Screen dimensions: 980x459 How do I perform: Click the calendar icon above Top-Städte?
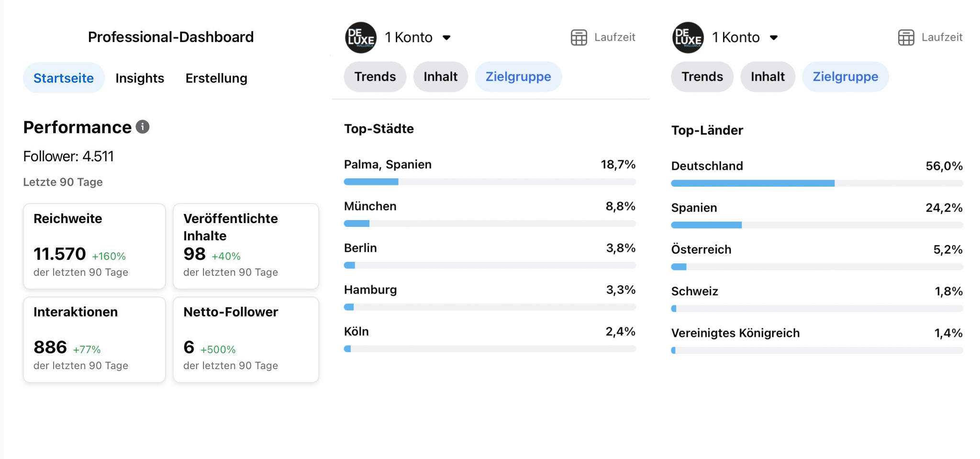[579, 37]
